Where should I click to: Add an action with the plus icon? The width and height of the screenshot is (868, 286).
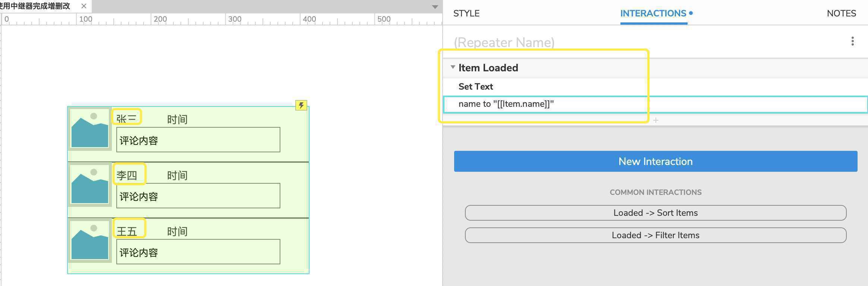[655, 120]
